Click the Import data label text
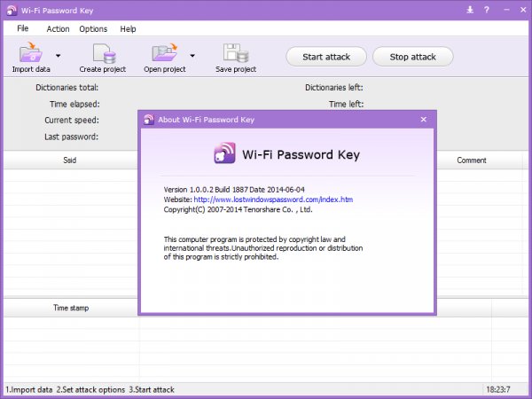532x399 pixels. [x=31, y=69]
